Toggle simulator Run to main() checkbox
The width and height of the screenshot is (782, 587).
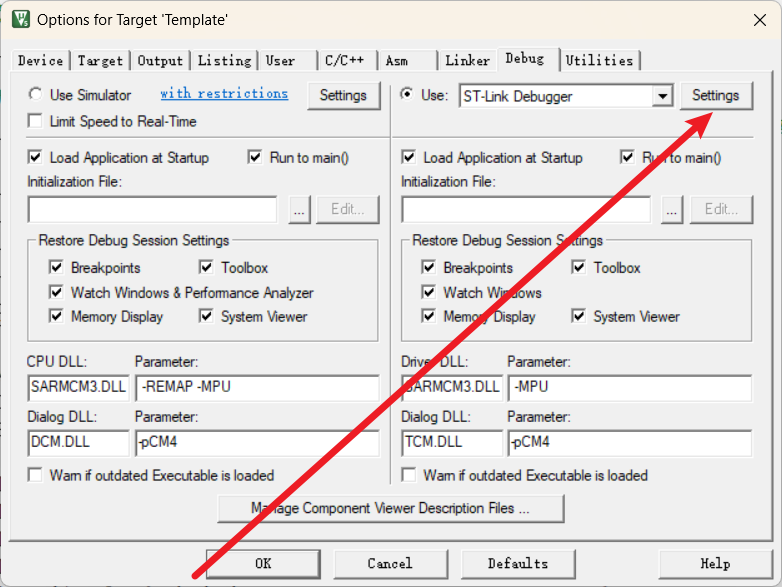255,158
